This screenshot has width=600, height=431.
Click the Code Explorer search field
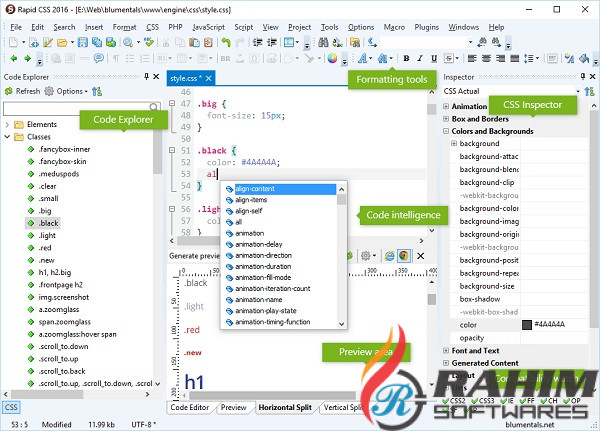pyautogui.click(x=81, y=109)
